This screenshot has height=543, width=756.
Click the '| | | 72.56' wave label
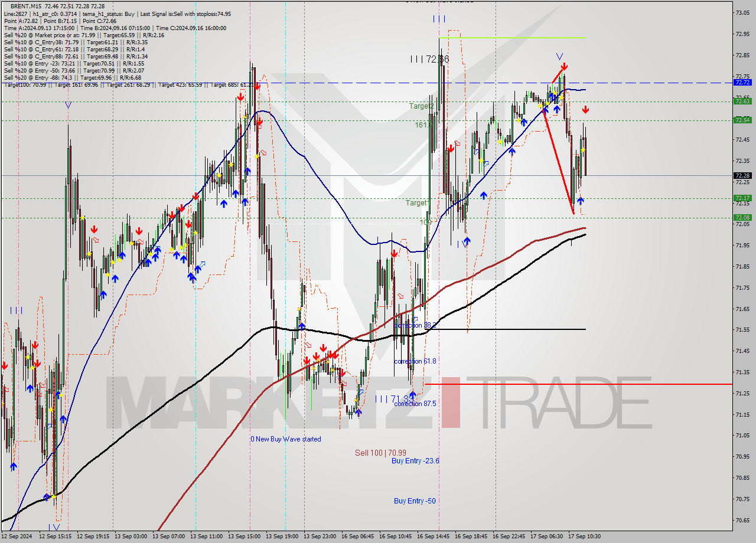(430, 60)
